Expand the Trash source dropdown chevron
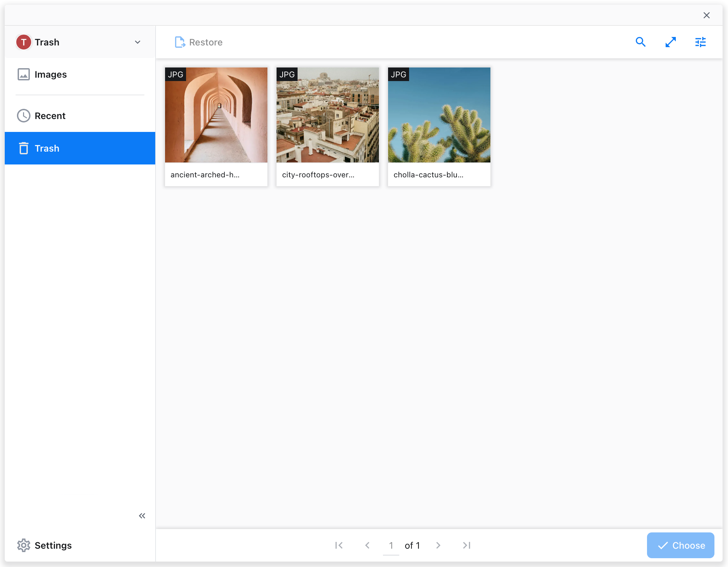The width and height of the screenshot is (728, 567). 138,42
